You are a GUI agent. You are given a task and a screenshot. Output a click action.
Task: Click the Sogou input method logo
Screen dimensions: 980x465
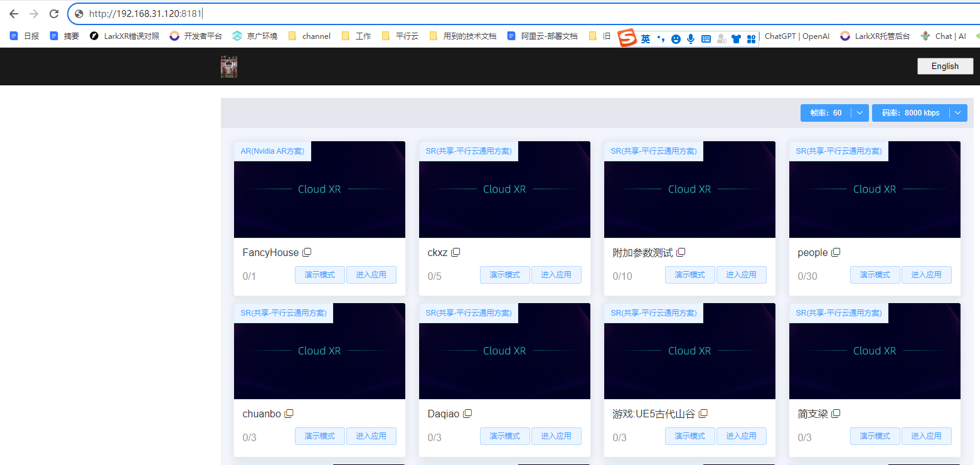(x=627, y=38)
